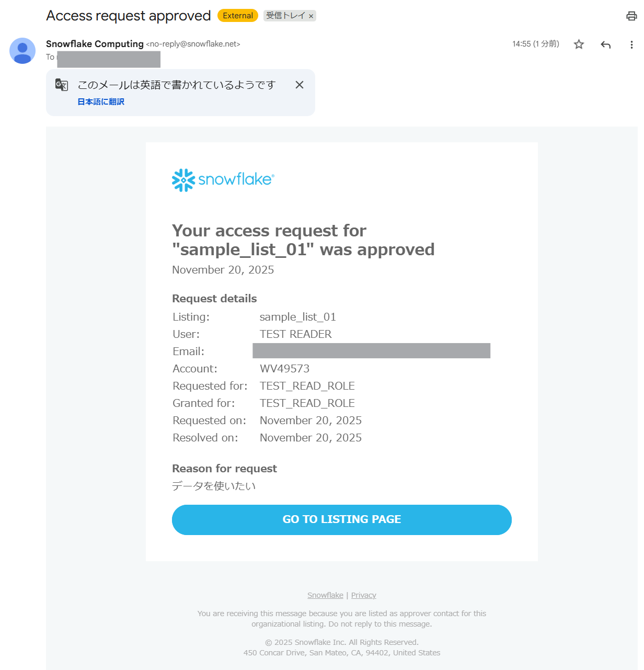Click the sender's profile avatar
The image size is (644, 670).
[x=22, y=51]
